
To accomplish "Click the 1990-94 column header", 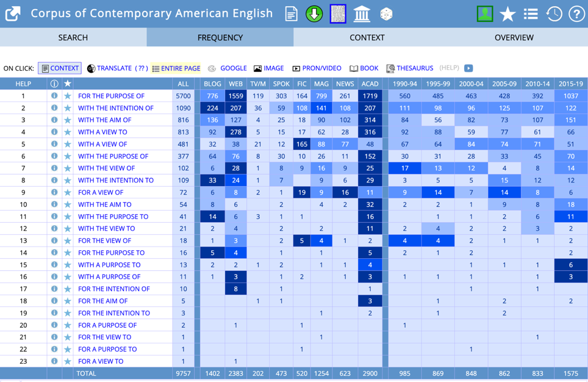I will [x=404, y=84].
